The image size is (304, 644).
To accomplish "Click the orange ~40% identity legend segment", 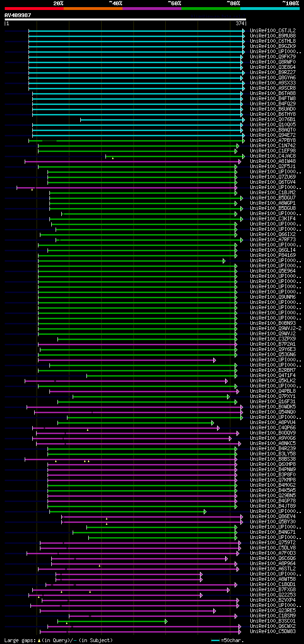I will [93, 9].
